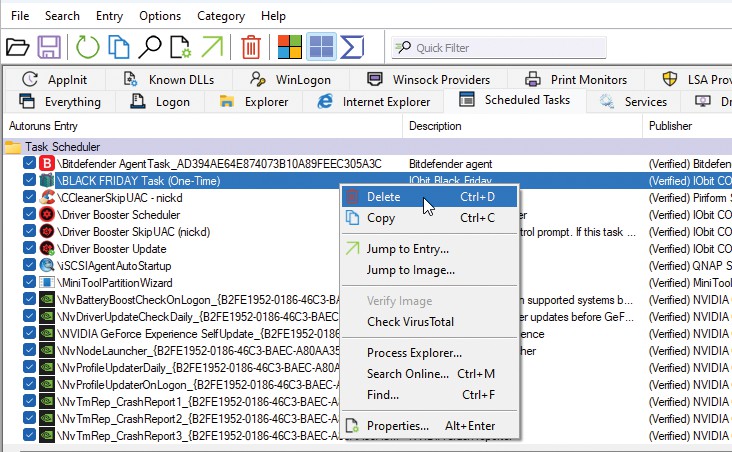Click the Driver Booster Scheduler red icon
This screenshot has width=732, height=452.
coord(47,214)
